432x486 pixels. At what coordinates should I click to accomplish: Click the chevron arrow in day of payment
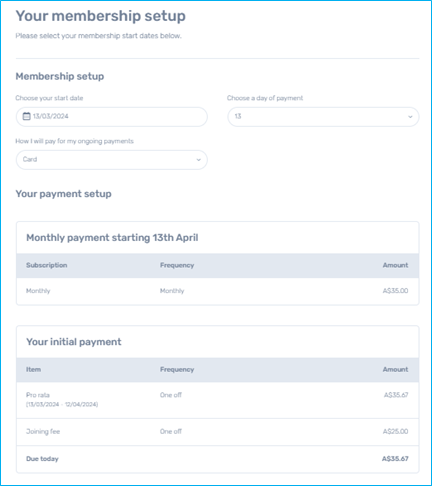pyautogui.click(x=410, y=117)
